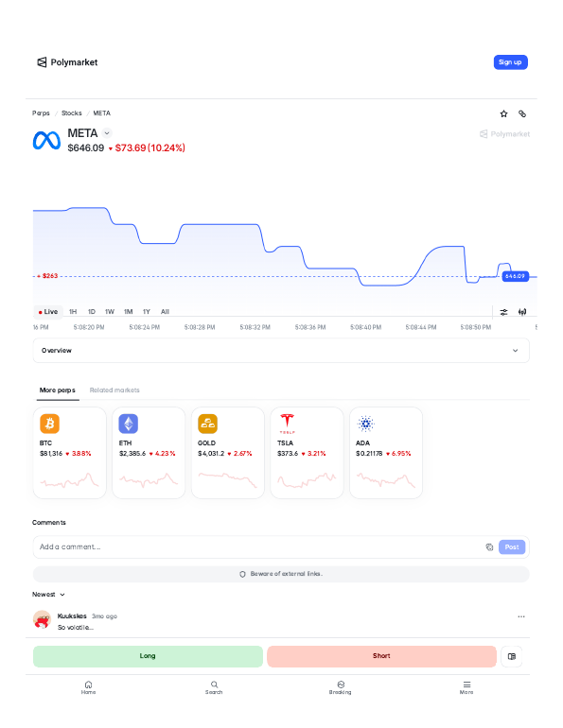
Task: Click the Tesla logo on TSLA card
Action: tap(287, 424)
